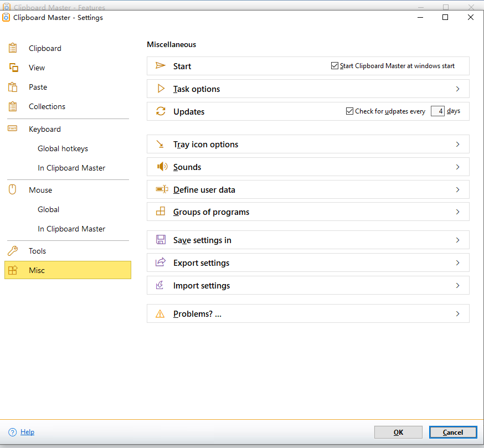Click the Tray icon options arrow icon

[160, 144]
